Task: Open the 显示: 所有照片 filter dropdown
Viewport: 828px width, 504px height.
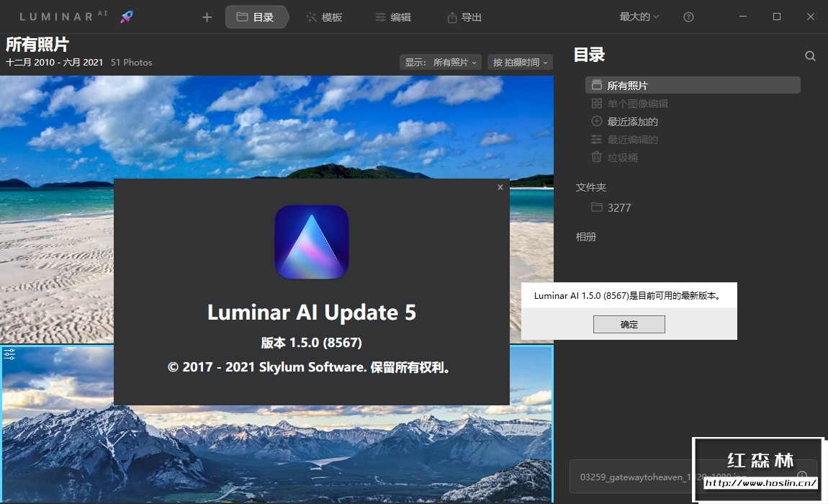Action: point(441,63)
